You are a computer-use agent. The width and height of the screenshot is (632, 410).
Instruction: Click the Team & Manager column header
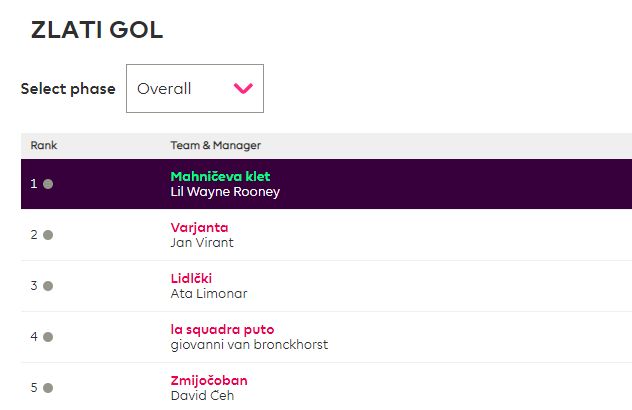[x=215, y=145]
